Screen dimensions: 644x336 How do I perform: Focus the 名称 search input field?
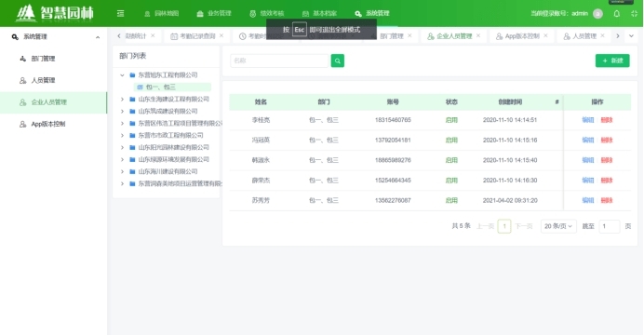(x=280, y=60)
